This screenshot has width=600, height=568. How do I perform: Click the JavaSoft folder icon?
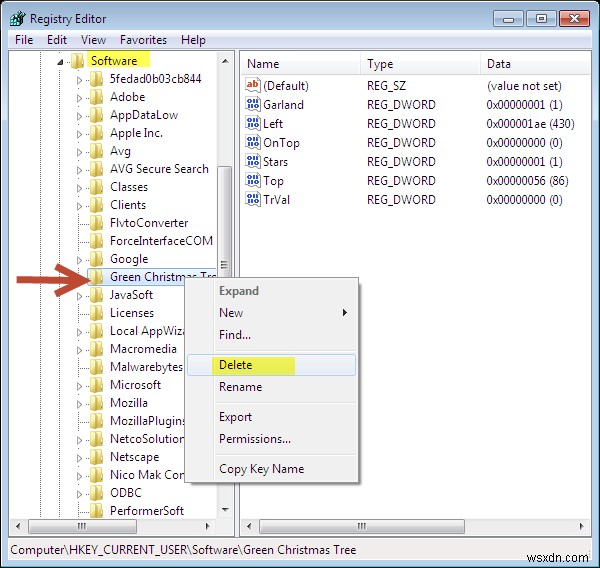96,295
